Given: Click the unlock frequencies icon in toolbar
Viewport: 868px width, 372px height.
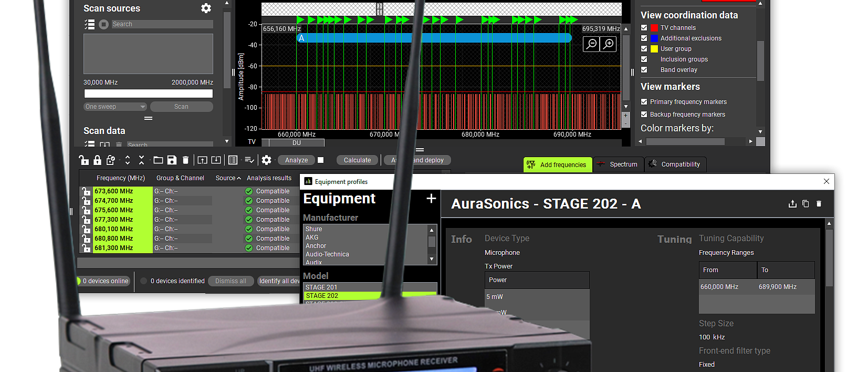Looking at the screenshot, I should (x=83, y=160).
